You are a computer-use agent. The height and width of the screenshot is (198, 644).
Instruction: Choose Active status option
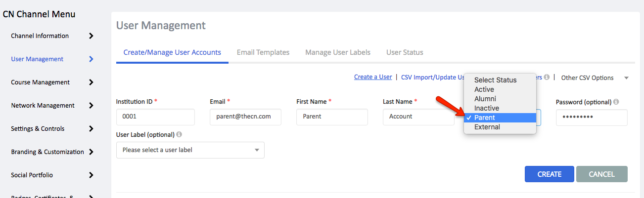pyautogui.click(x=500, y=89)
